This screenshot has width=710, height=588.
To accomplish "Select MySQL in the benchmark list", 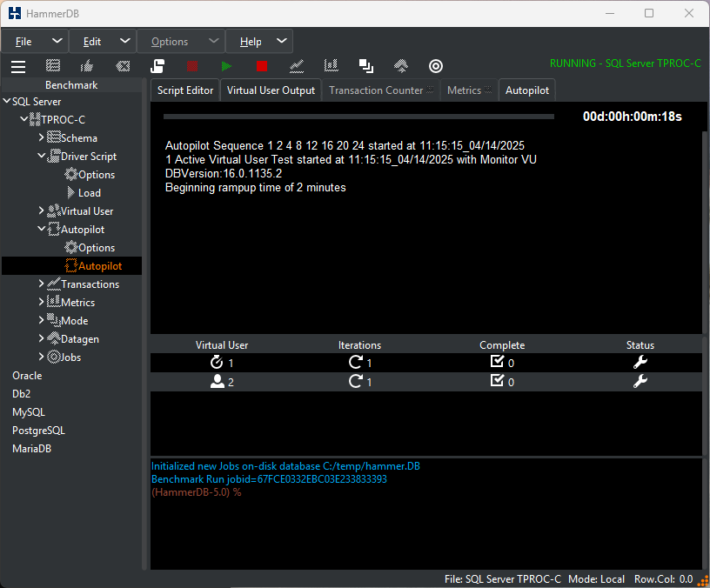I will [x=29, y=412].
